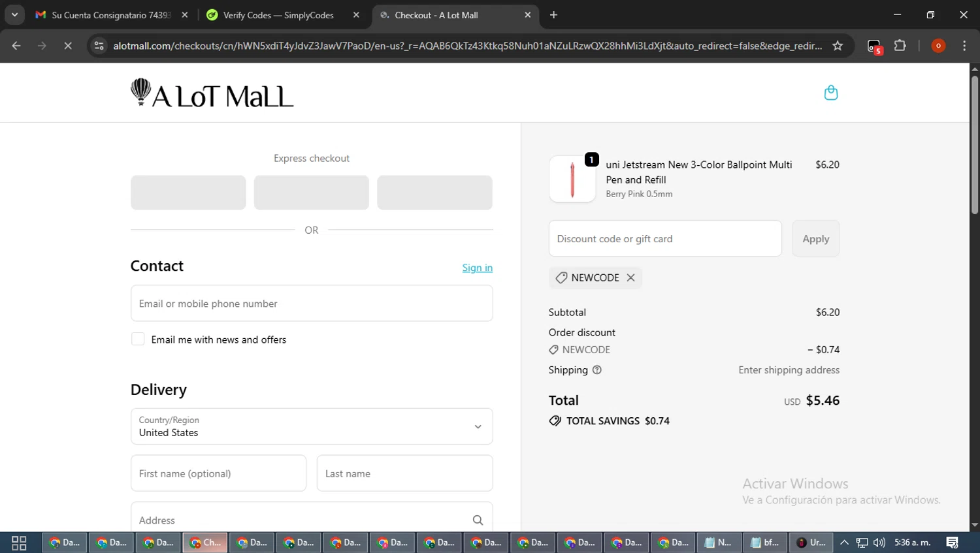Expand the Country/Region dropdown

[312, 426]
